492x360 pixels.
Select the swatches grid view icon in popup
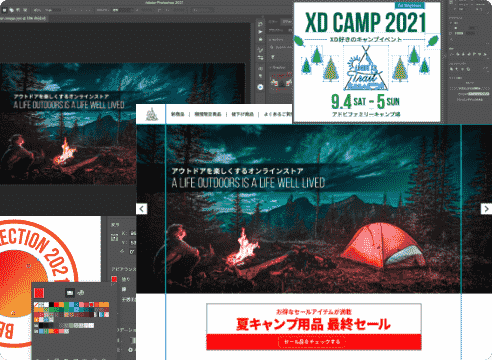point(70,293)
